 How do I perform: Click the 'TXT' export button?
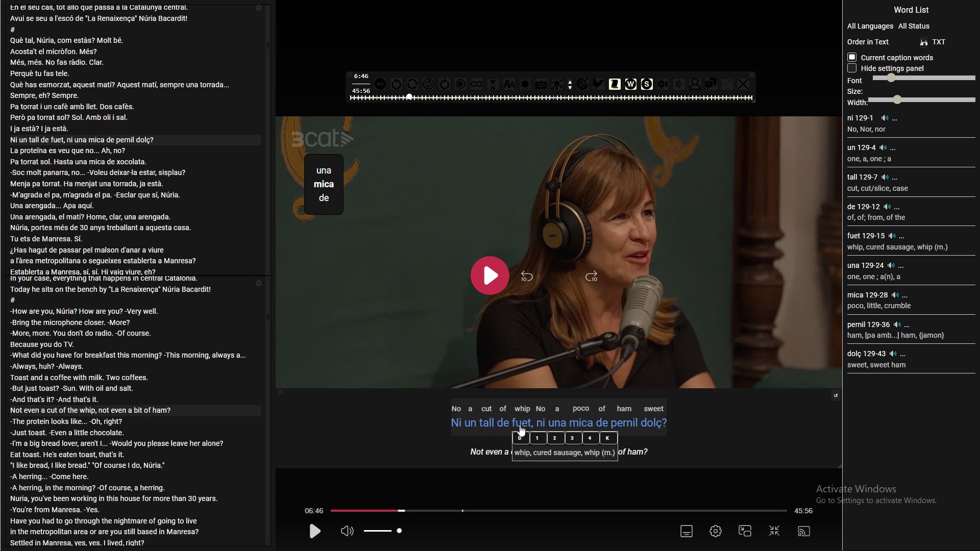pyautogui.click(x=938, y=42)
